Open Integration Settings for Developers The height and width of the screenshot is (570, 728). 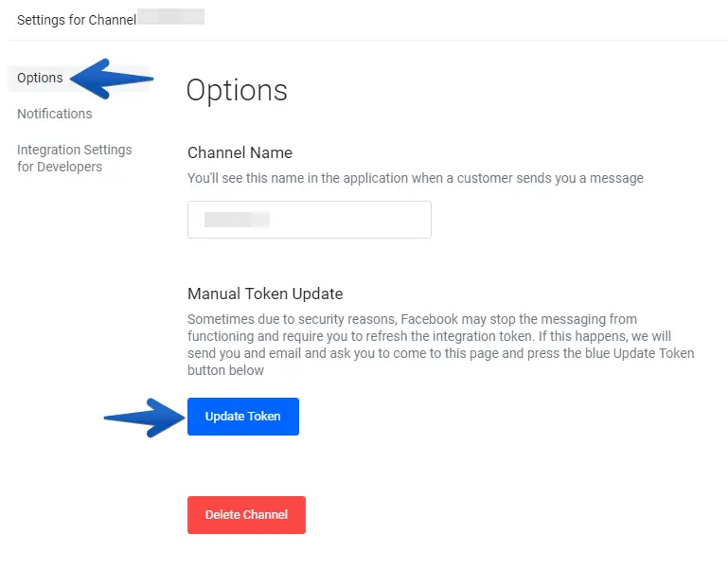(x=74, y=158)
